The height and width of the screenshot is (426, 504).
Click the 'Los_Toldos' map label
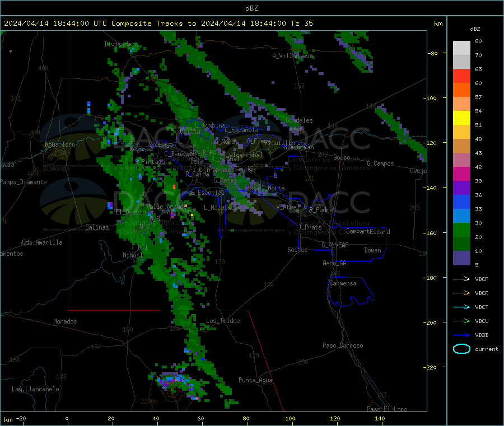click(223, 321)
